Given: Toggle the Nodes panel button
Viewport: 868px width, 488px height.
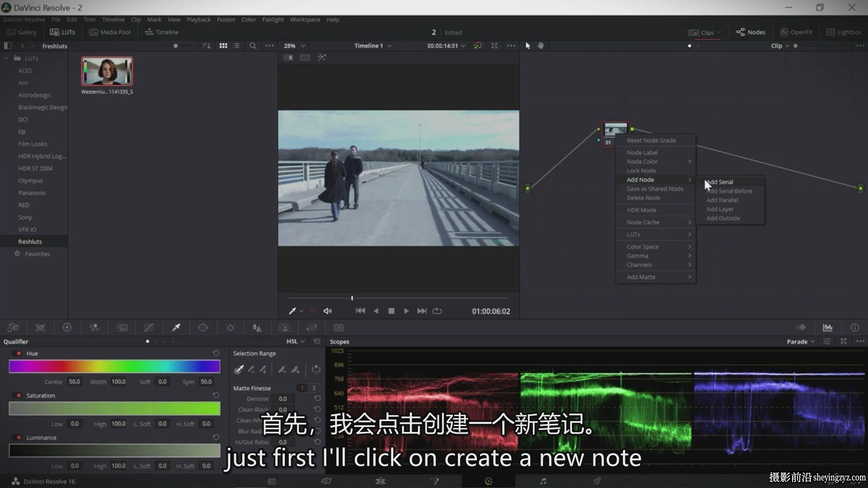Looking at the screenshot, I should click(x=750, y=32).
